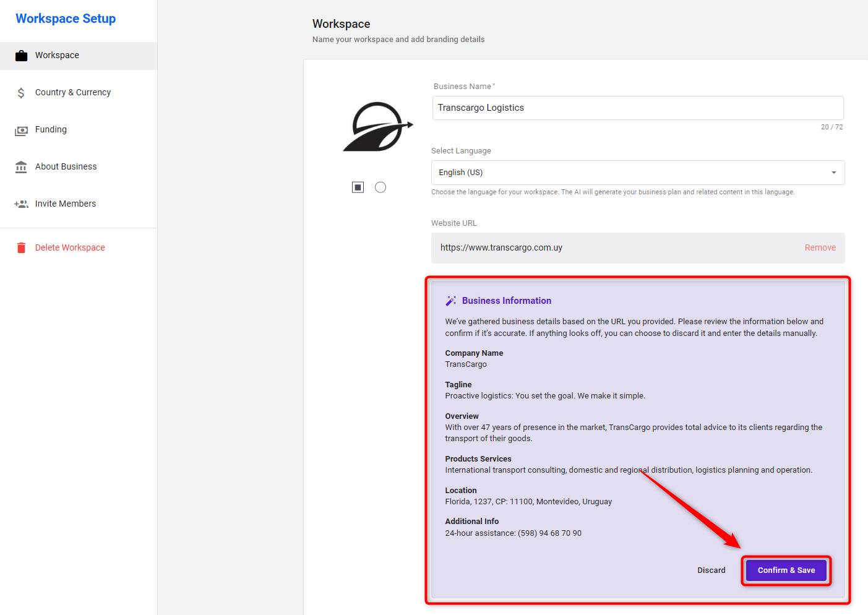Select the square logo shape option
The image size is (868, 615).
pyautogui.click(x=358, y=187)
